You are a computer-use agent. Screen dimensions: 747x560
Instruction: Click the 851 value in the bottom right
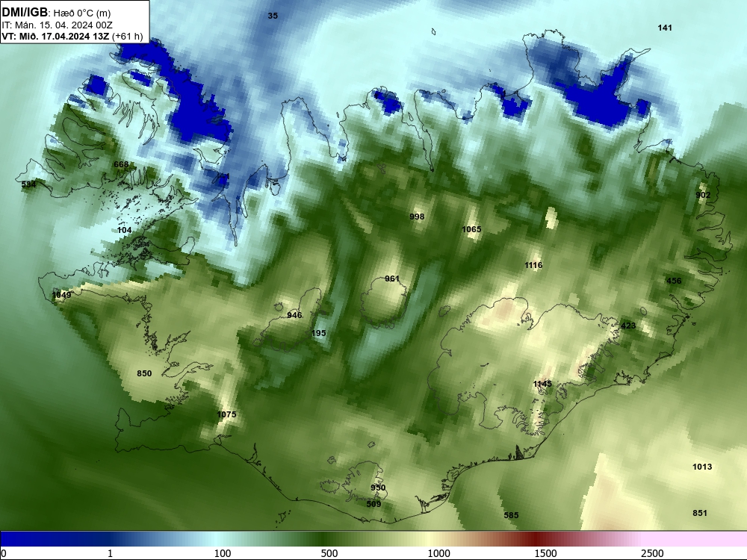(700, 513)
